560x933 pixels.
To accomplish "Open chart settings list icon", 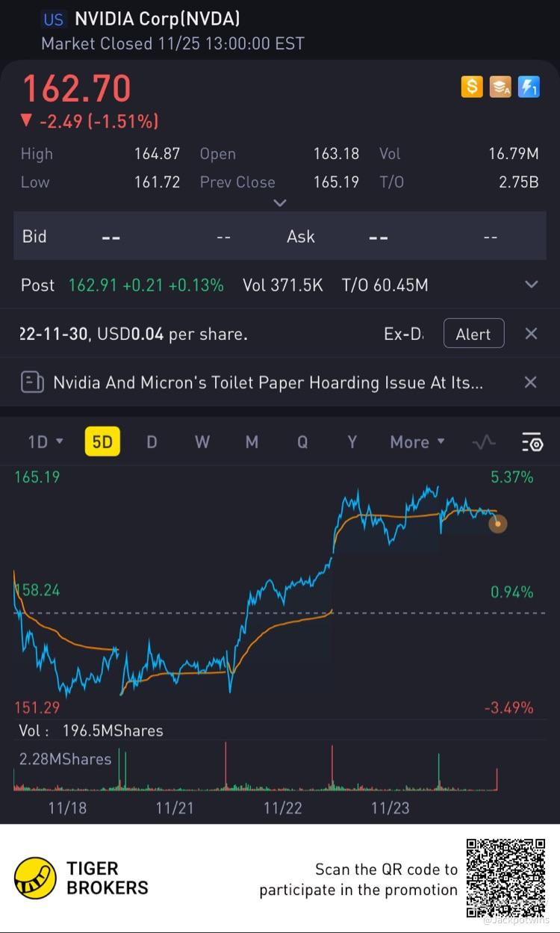I will point(532,442).
